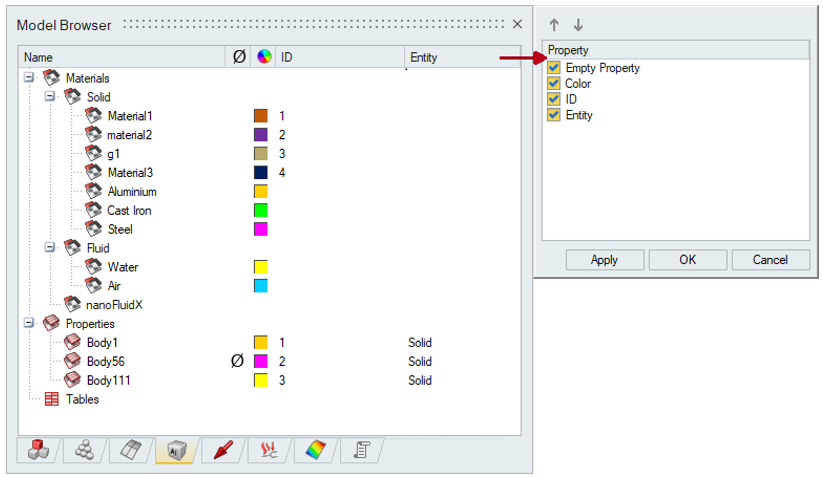
Task: Click the Body111 property icon
Action: [x=72, y=380]
